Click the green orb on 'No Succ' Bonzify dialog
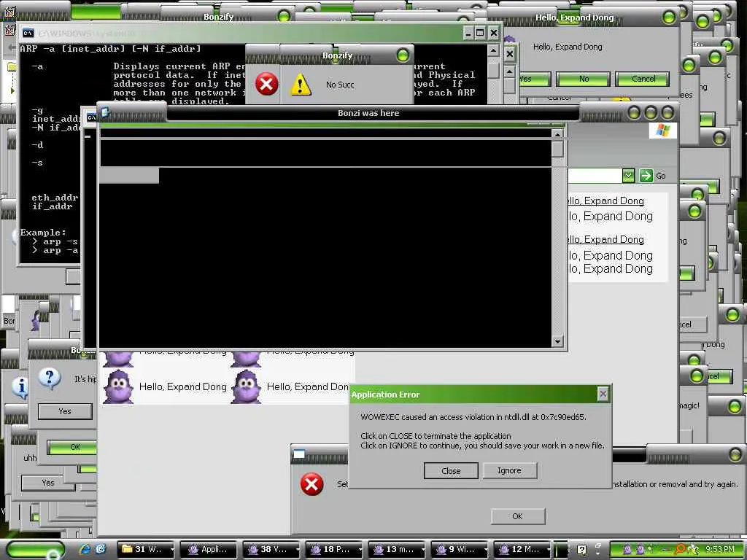747x560 pixels. (403, 55)
